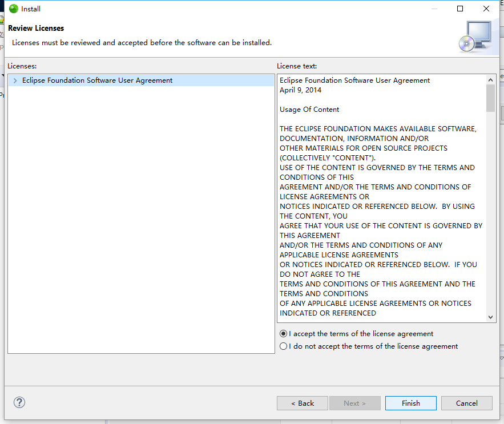Click the license text scroll down arrow
The height and width of the screenshot is (424, 504).
490,317
